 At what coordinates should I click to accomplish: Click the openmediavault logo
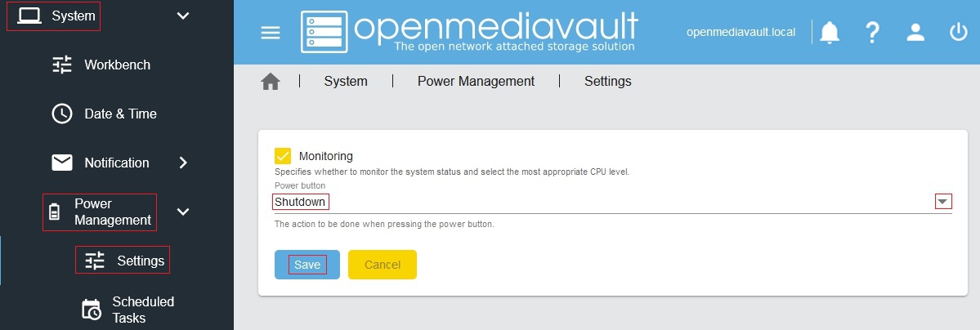(x=469, y=33)
